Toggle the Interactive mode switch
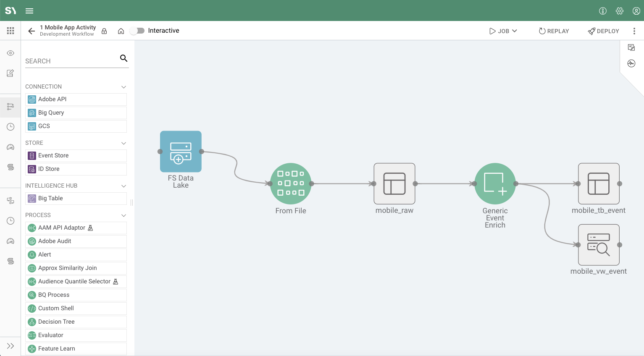The height and width of the screenshot is (356, 644). (x=137, y=31)
